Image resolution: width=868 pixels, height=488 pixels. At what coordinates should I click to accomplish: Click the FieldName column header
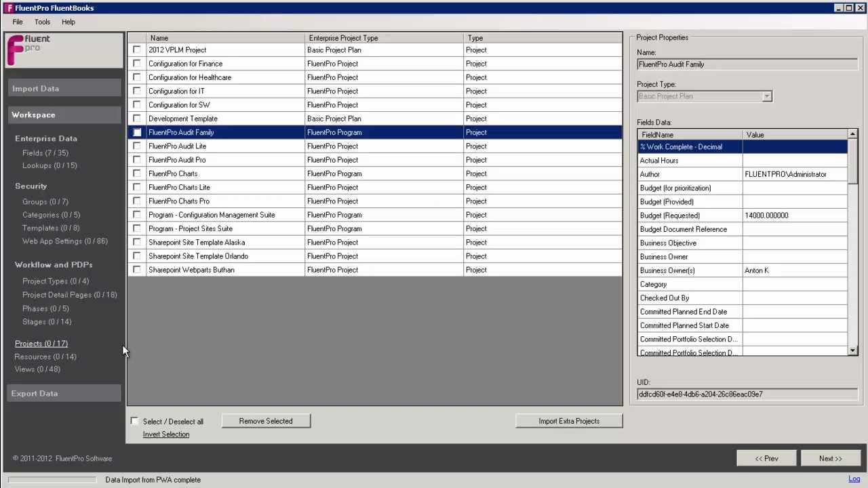(x=690, y=135)
